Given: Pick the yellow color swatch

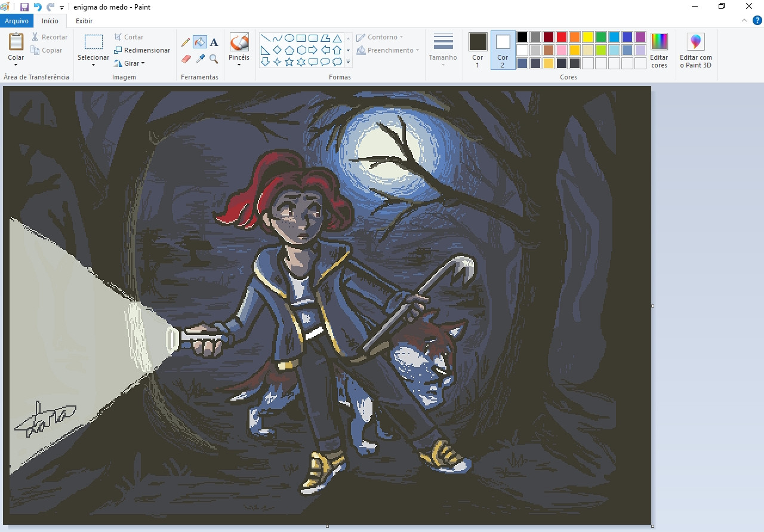Looking at the screenshot, I should click(588, 37).
